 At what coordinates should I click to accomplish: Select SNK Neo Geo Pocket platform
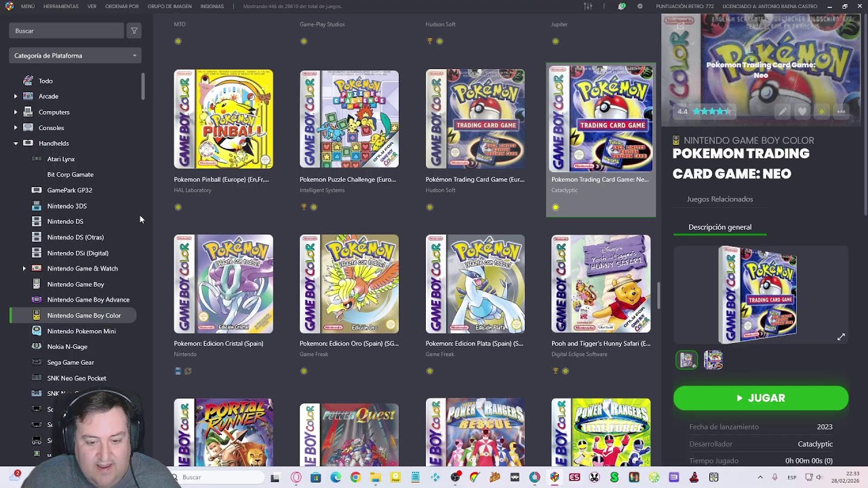pyautogui.click(x=77, y=378)
